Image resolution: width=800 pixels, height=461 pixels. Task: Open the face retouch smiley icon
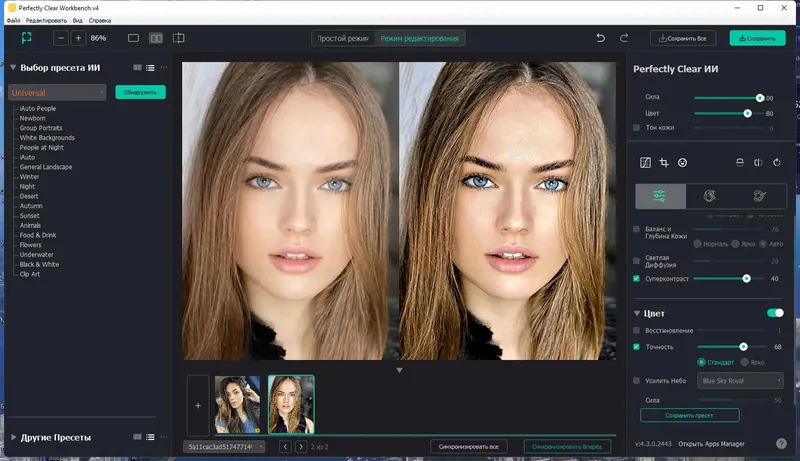(x=682, y=163)
